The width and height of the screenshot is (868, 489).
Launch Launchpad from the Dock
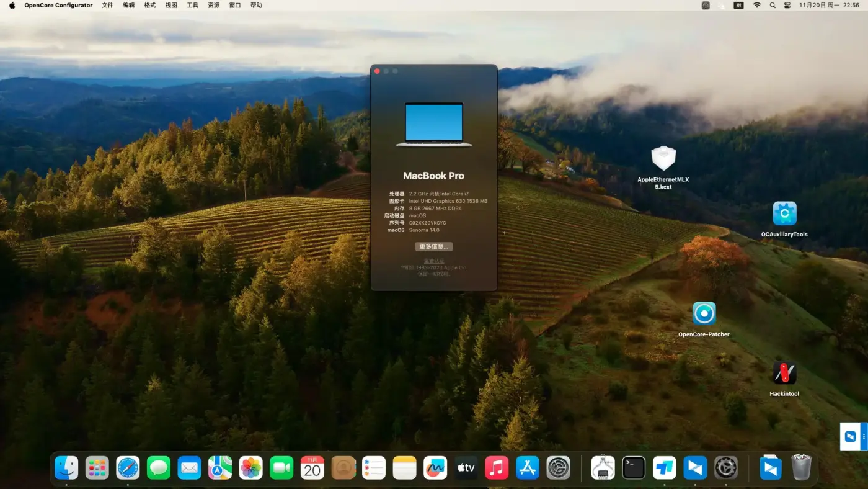(x=97, y=468)
